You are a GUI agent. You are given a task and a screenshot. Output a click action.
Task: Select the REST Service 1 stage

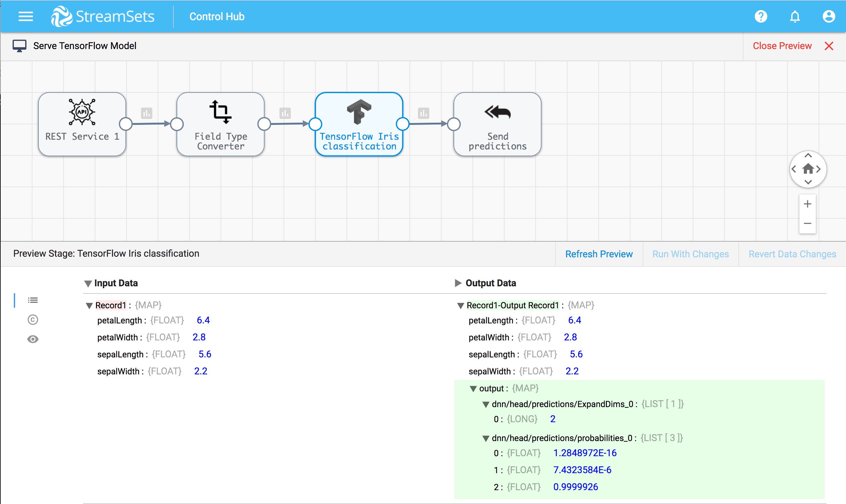pyautogui.click(x=82, y=124)
